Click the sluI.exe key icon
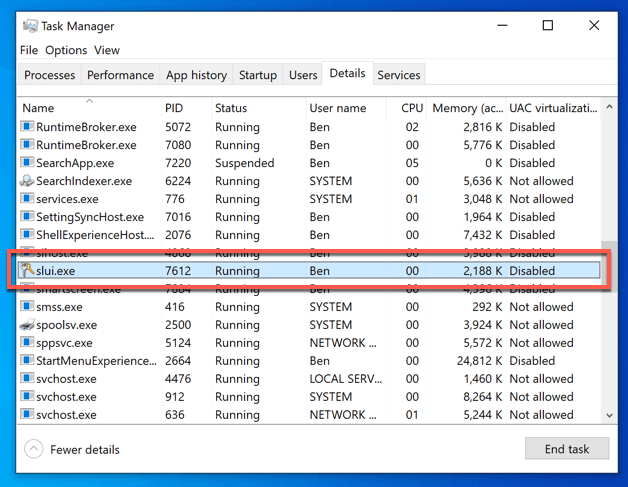Screen dimensions: 628x487 [27, 271]
